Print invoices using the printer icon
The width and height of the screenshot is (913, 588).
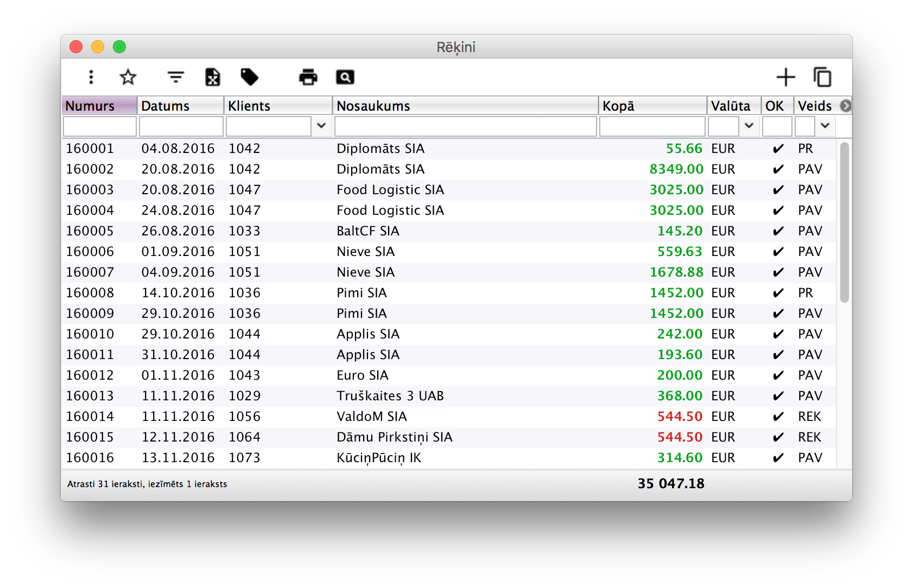tap(308, 77)
